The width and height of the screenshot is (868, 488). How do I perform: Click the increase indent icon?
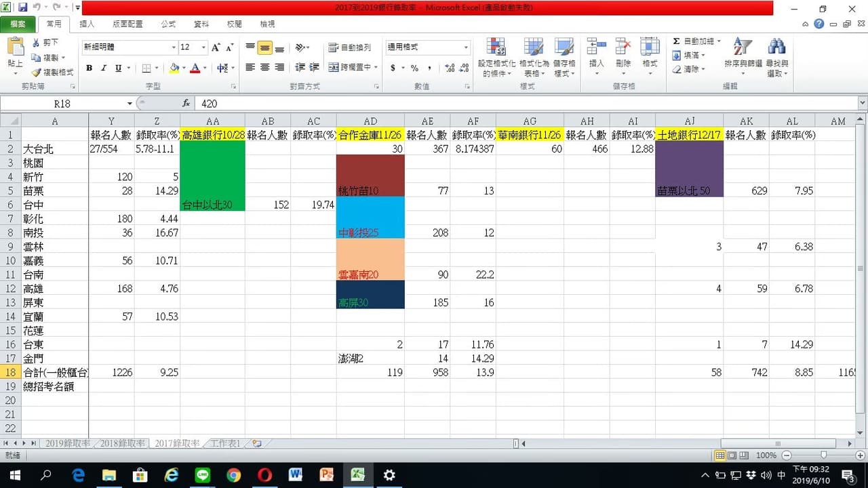click(314, 68)
